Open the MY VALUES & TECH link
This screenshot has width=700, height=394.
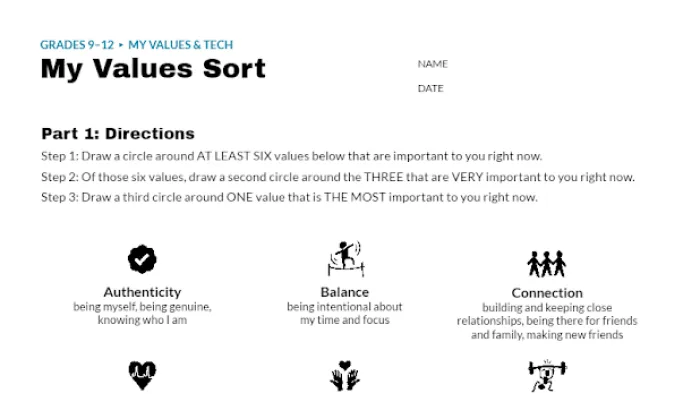point(181,45)
